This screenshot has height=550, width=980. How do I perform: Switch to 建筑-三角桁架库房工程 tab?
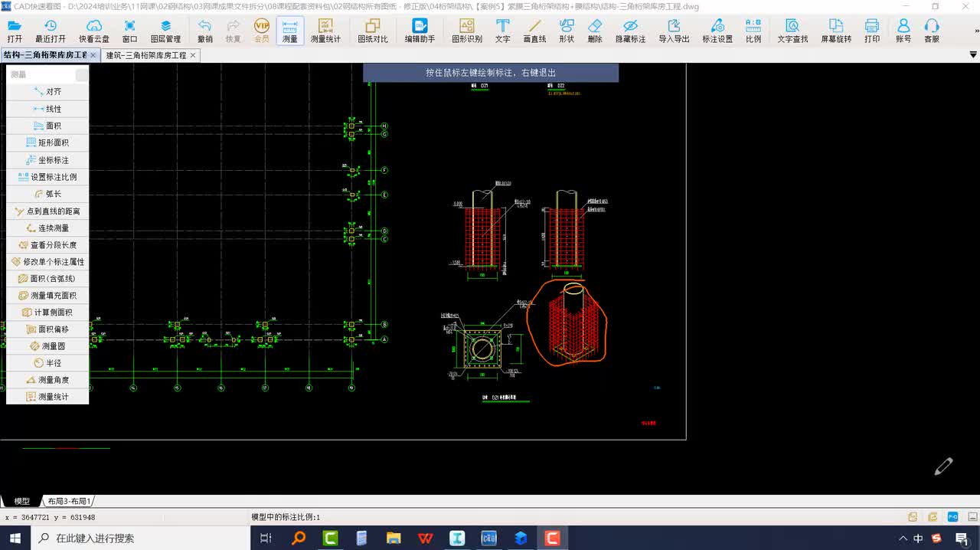(x=146, y=55)
